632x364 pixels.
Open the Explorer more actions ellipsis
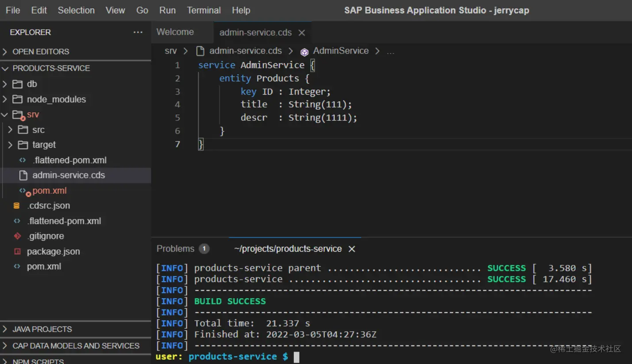pyautogui.click(x=138, y=32)
